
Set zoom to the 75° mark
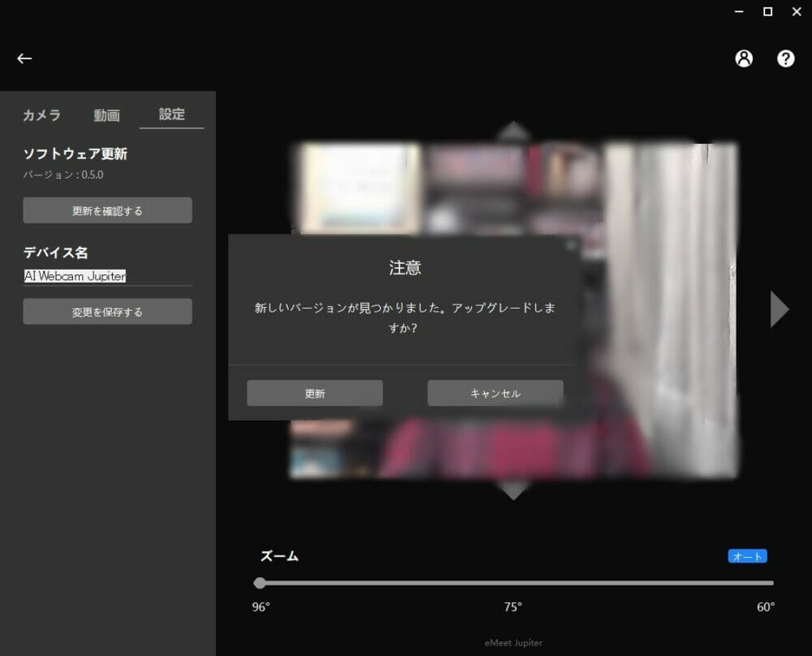click(x=513, y=582)
